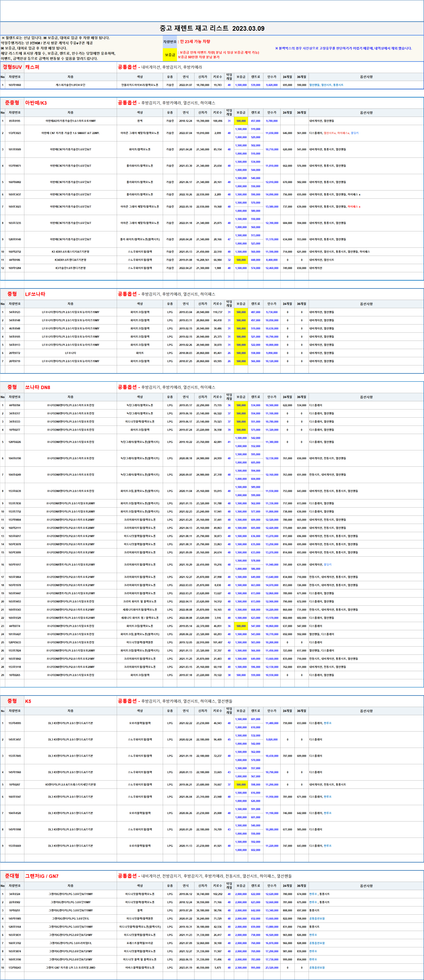Click the 'K3가솔린1.6트렌디기본형' model cell

tap(71, 268)
